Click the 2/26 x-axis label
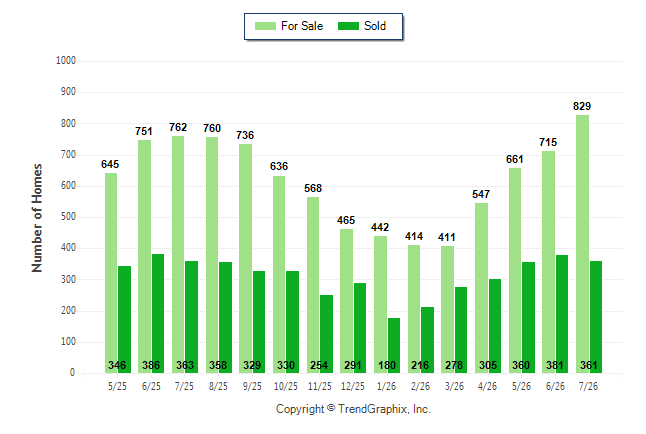The height and width of the screenshot is (434, 646). point(420,386)
